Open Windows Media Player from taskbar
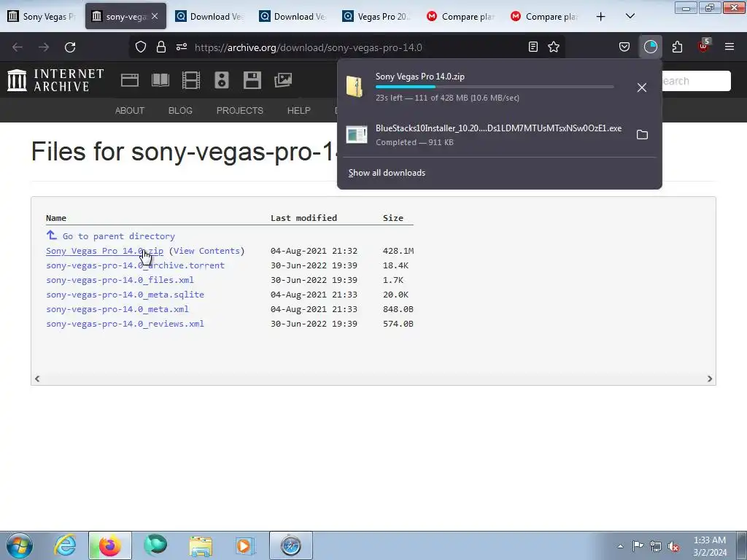Viewport: 747px width, 560px height. click(x=245, y=545)
